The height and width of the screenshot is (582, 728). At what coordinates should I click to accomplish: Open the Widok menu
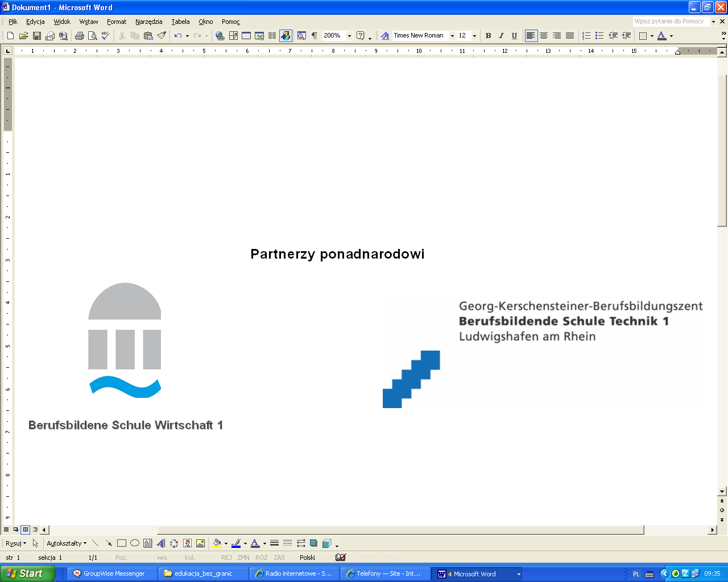tap(62, 22)
